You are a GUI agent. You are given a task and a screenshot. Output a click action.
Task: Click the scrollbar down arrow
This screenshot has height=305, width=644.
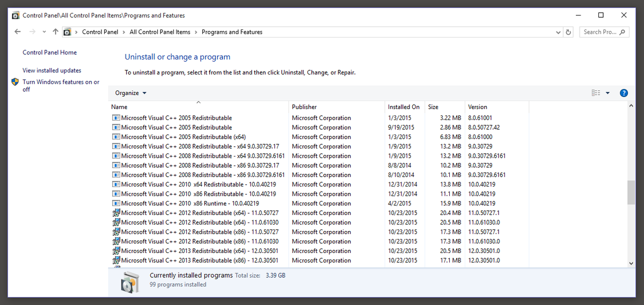631,263
